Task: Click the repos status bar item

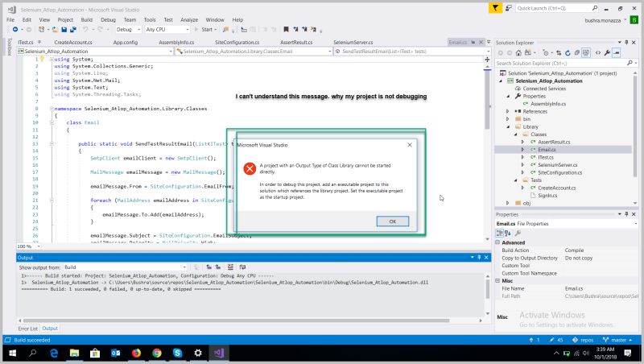Action: pyautogui.click(x=583, y=340)
